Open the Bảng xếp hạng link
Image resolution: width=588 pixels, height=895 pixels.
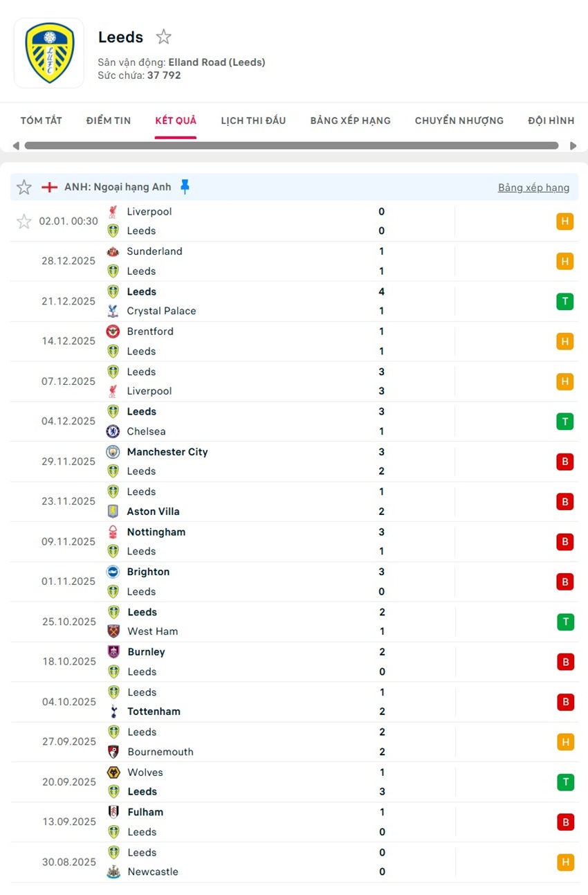[533, 188]
